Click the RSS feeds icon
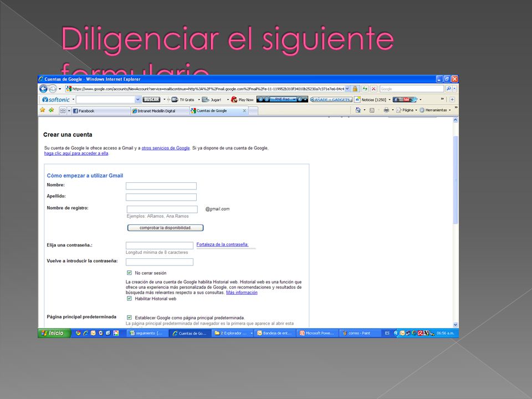532x399 pixels. (x=372, y=110)
